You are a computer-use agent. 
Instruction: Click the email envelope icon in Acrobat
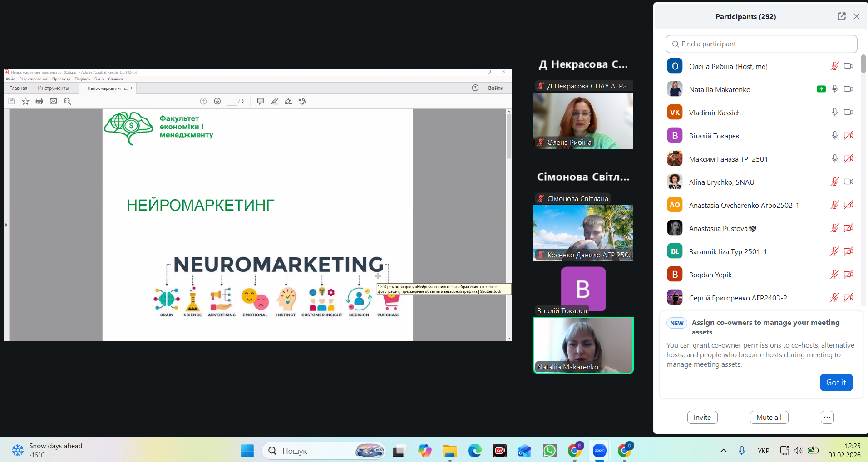(x=54, y=101)
